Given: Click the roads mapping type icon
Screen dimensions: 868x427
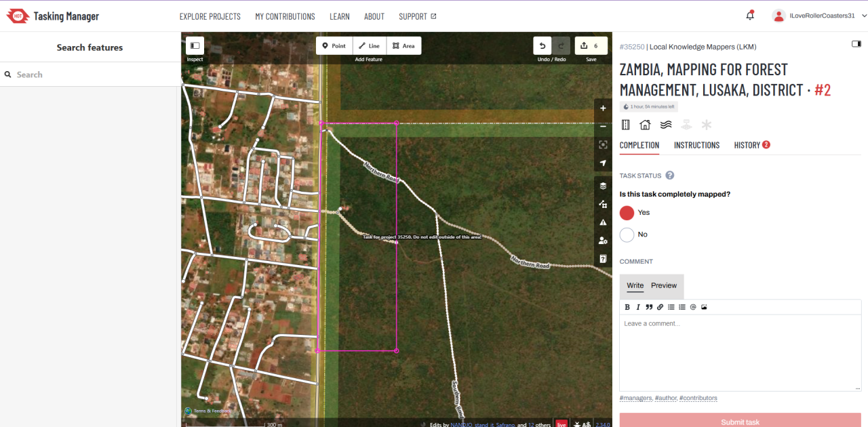Looking at the screenshot, I should click(x=626, y=125).
